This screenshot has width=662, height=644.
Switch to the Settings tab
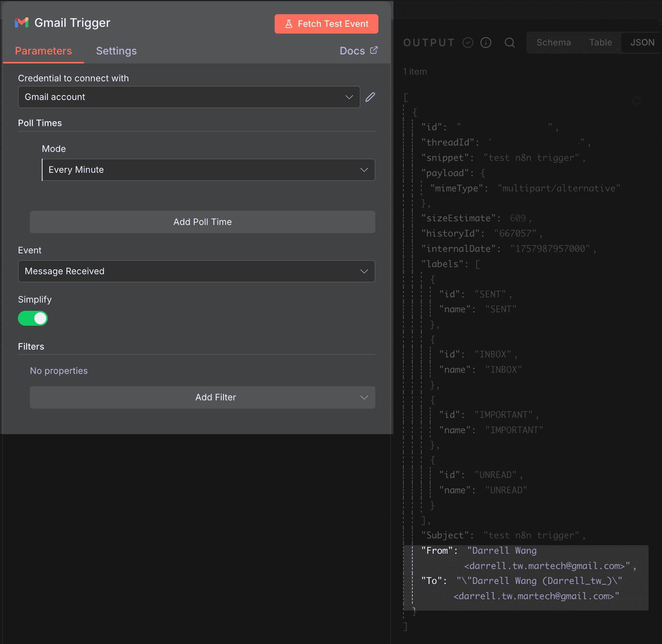tap(116, 51)
